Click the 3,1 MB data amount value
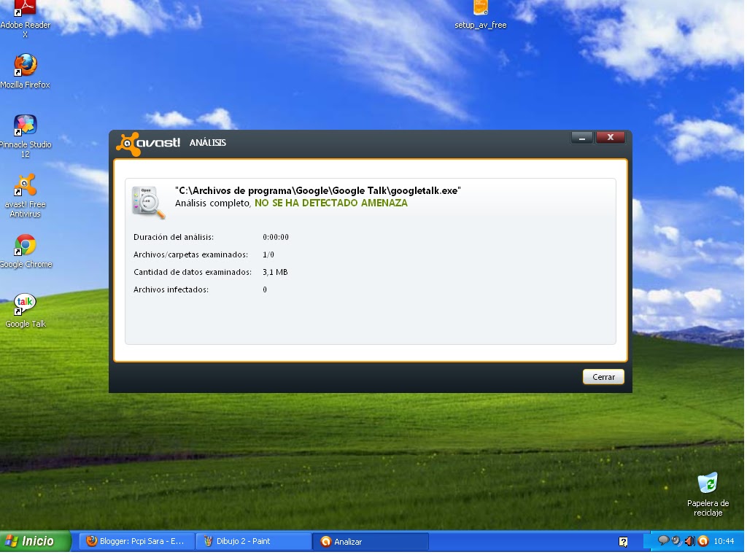Screen dimensions: 747x560 pos(276,273)
